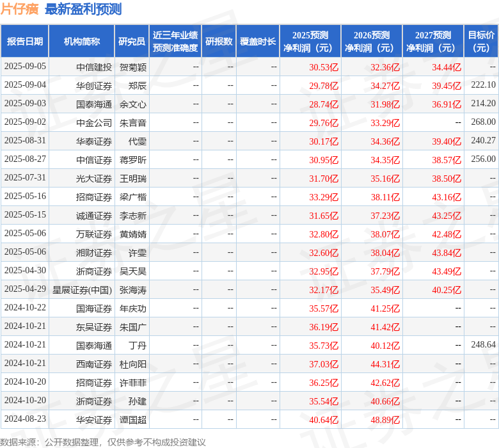Click target price 222.10
The image size is (499, 448).
click(x=484, y=84)
